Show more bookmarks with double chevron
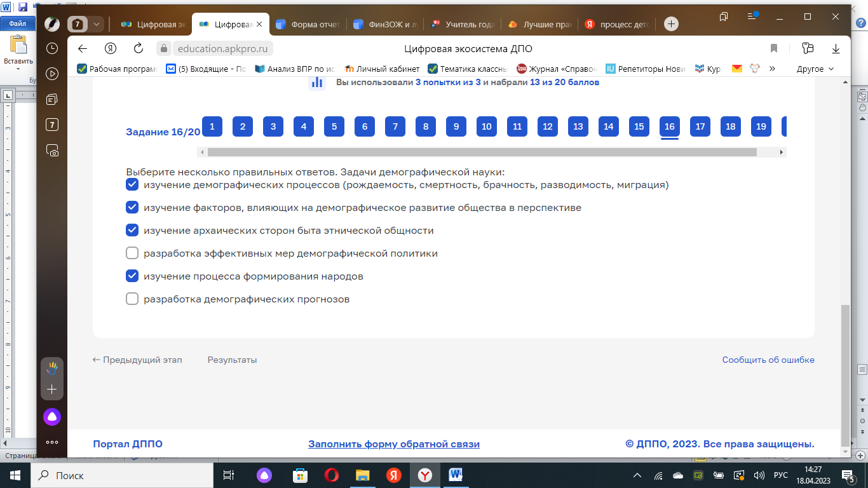 tap(772, 69)
